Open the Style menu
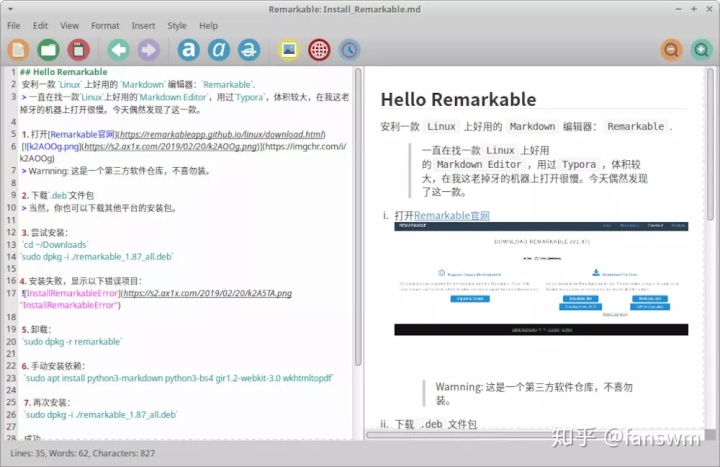Image resolution: width=720 pixels, height=467 pixels. (177, 26)
